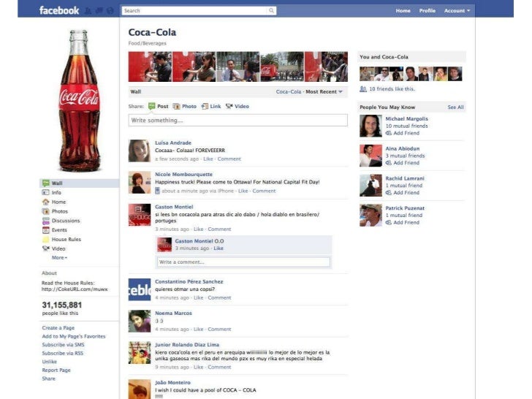This screenshot has height=399, width=532.
Task: Click Subscribe via RSS link
Action: (62, 353)
